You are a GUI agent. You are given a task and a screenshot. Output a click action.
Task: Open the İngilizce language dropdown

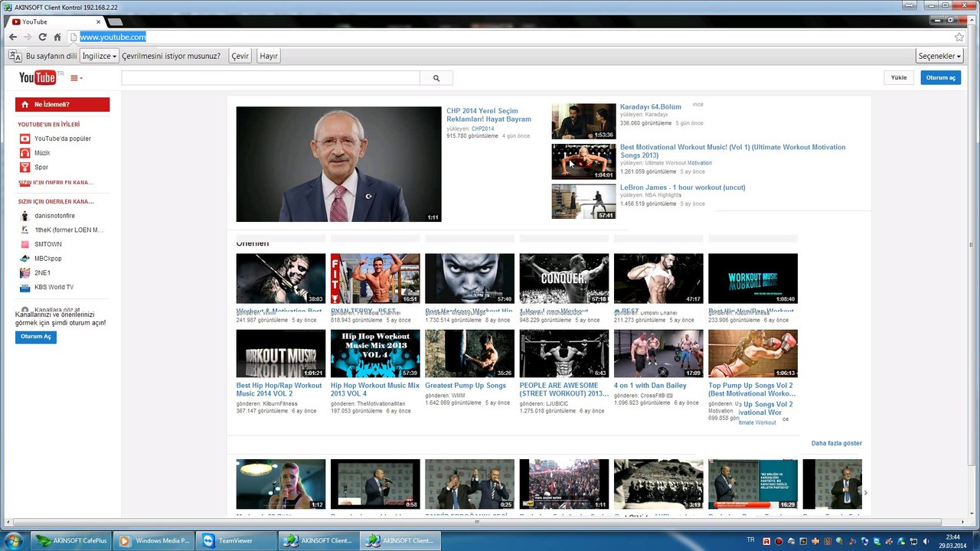point(100,56)
